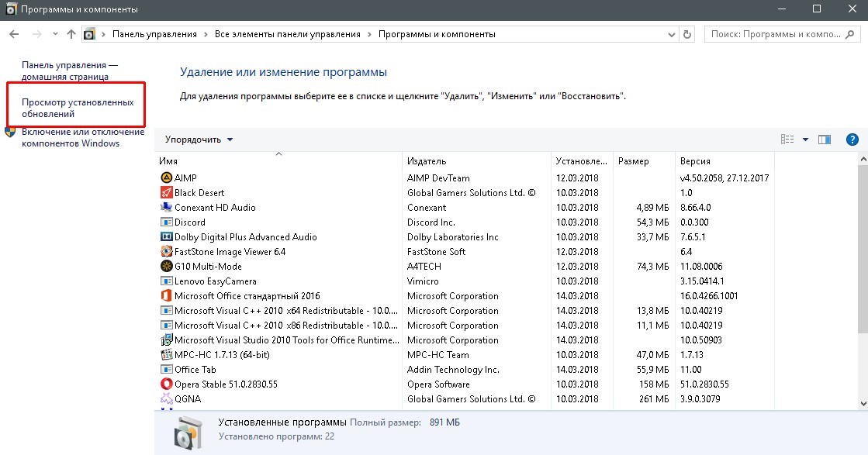The width and height of the screenshot is (868, 455).
Task: Open Включение или отключение компонентов Windows
Action: pos(83,137)
